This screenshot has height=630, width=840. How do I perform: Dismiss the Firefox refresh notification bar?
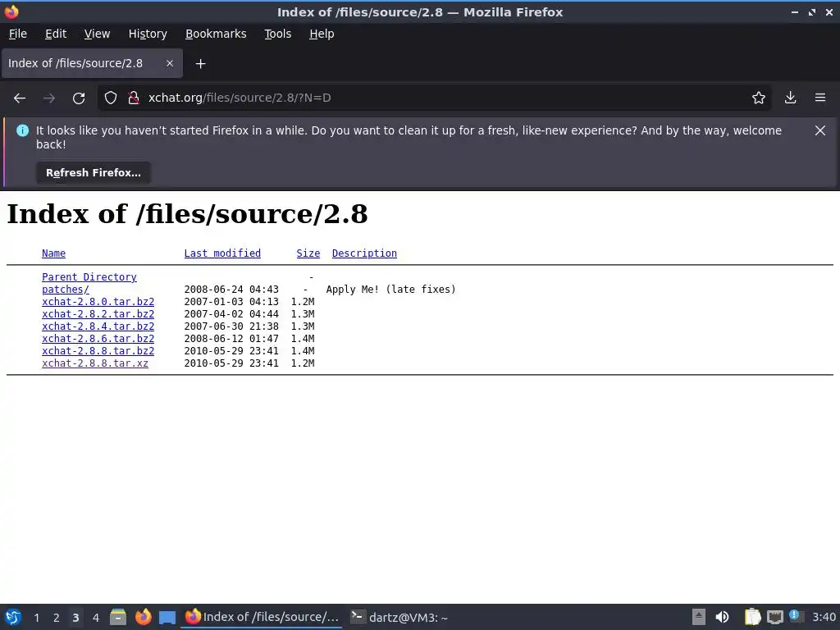[x=820, y=130]
